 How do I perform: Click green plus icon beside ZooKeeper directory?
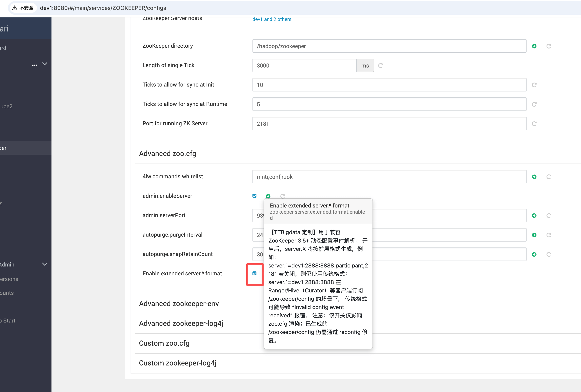534,46
